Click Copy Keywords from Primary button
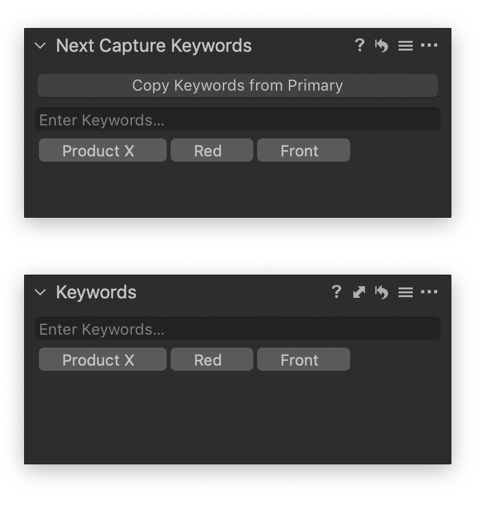The width and height of the screenshot is (482, 513). coord(238,85)
